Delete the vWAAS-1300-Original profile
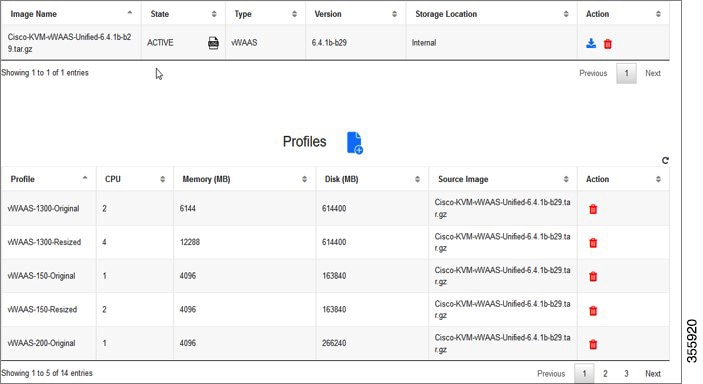The height and width of the screenshot is (384, 703). [x=593, y=209]
